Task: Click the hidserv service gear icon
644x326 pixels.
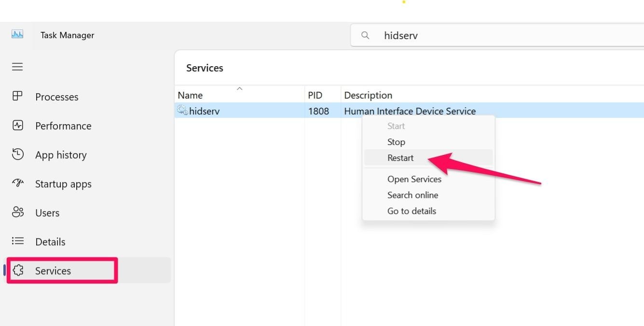Action: click(182, 111)
